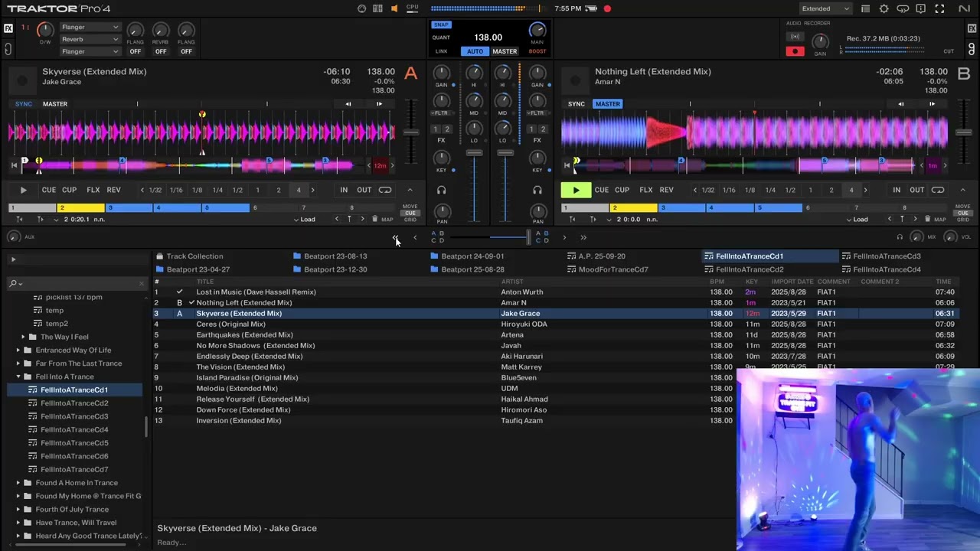Select the FellIntoATranceCd5 playlist in tree

click(x=74, y=443)
